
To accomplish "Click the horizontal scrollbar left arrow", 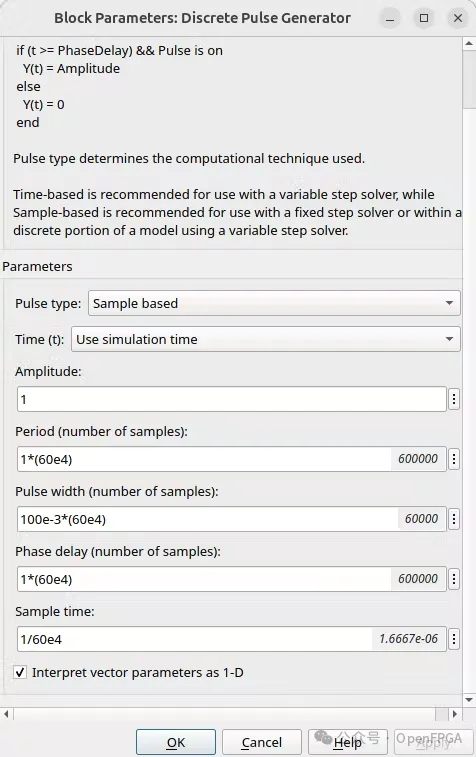I will point(6,714).
